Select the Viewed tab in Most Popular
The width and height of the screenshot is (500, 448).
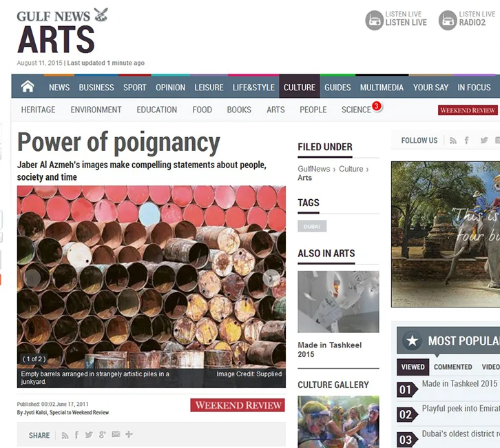[413, 367]
